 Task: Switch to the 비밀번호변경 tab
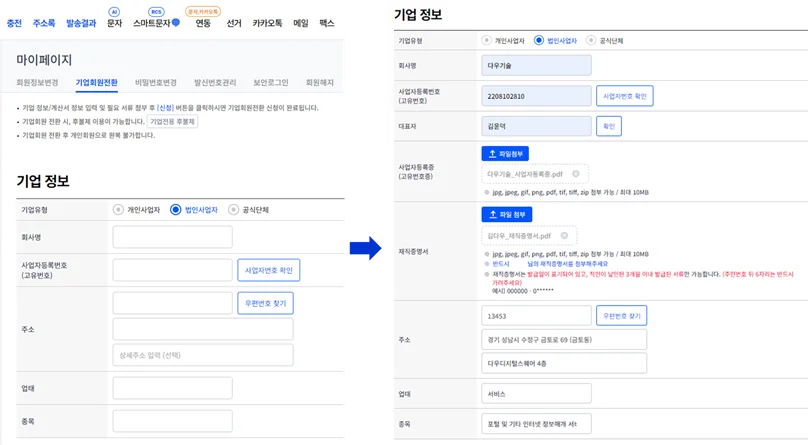click(155, 82)
